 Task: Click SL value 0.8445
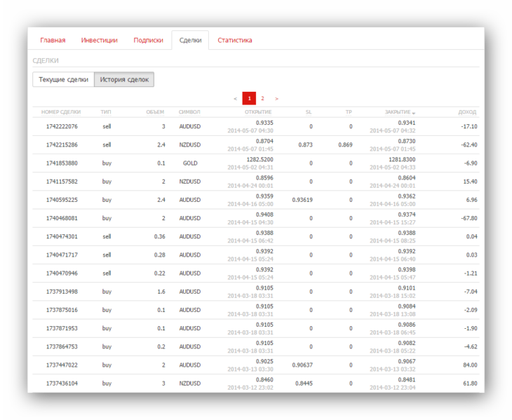(x=304, y=384)
